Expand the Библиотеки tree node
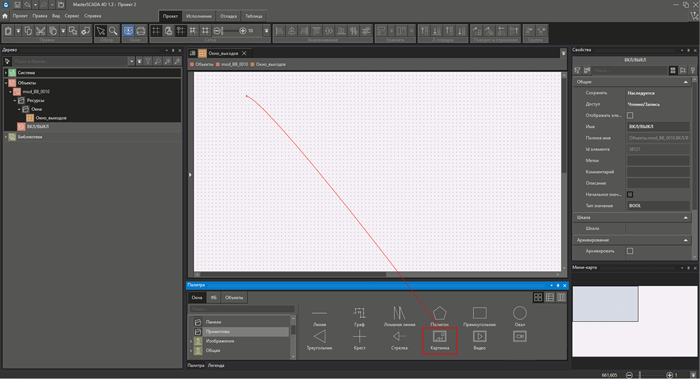This screenshot has height=379, width=700. [6, 137]
